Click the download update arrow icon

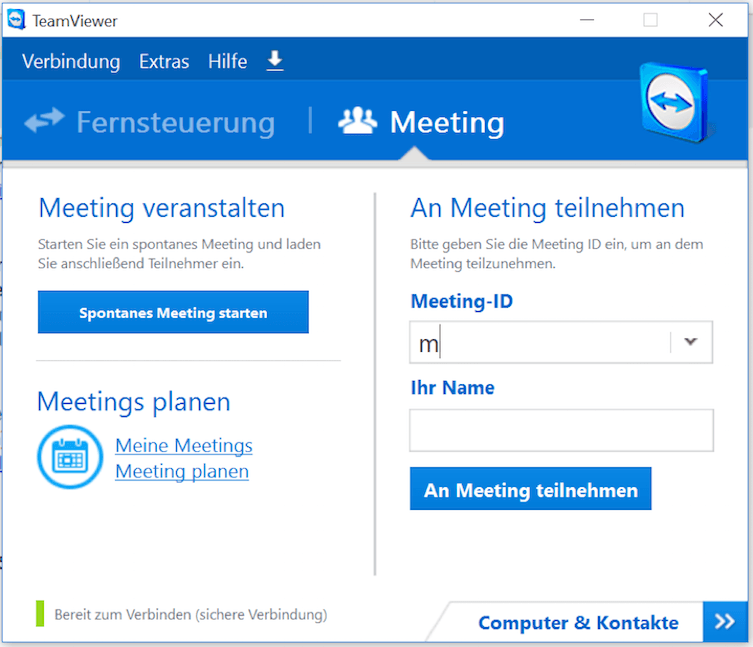click(x=275, y=61)
